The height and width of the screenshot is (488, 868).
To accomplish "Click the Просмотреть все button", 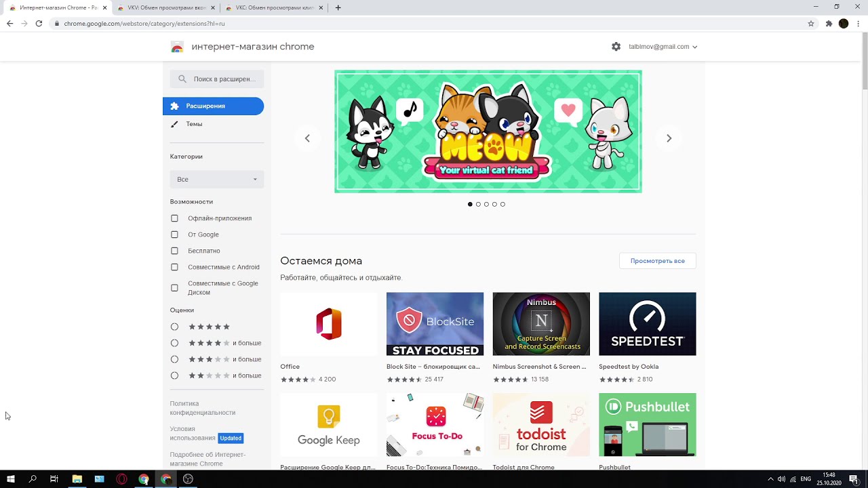I will (x=658, y=261).
